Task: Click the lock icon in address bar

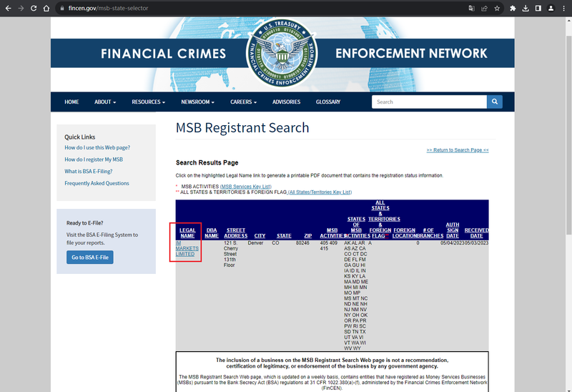Action: (x=62, y=8)
